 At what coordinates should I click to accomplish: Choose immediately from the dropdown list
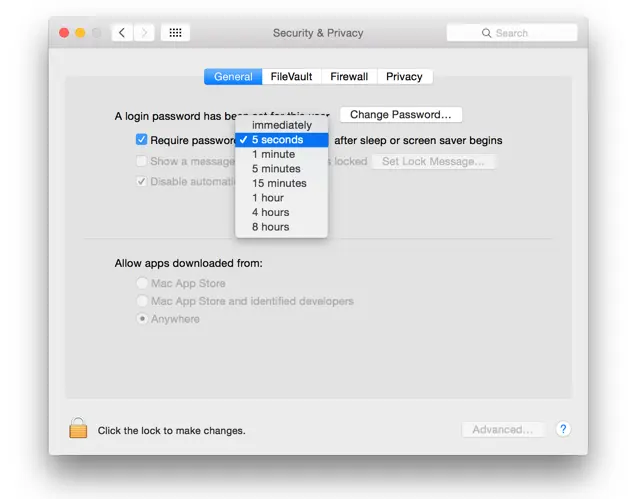click(x=282, y=125)
